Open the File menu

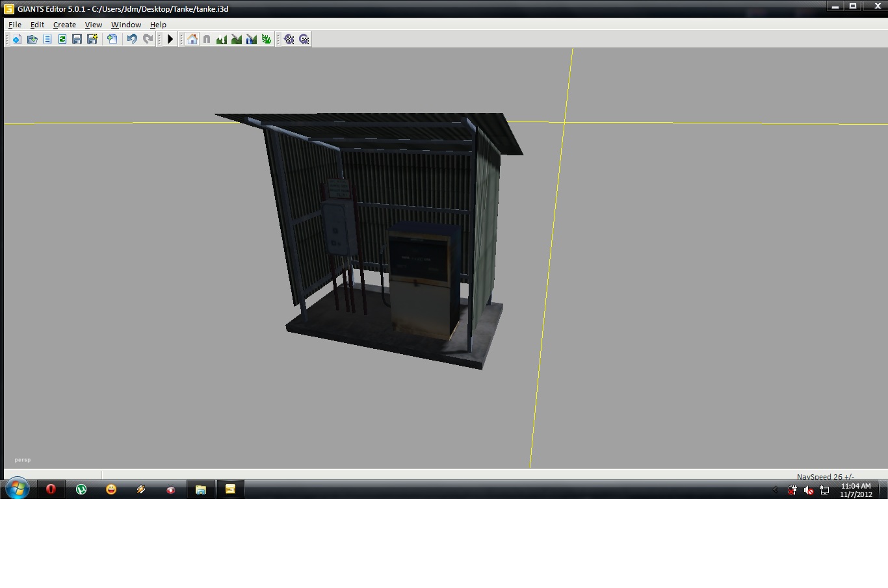coord(15,25)
